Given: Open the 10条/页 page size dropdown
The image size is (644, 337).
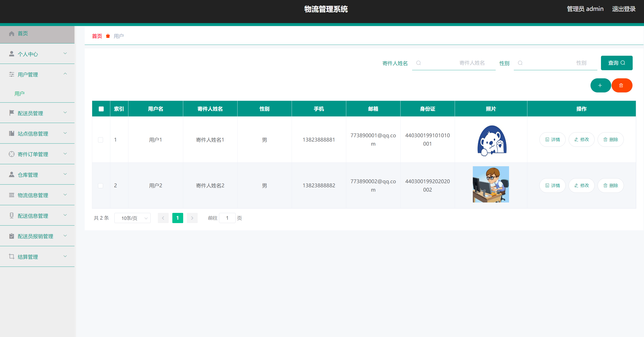Looking at the screenshot, I should pyautogui.click(x=132, y=218).
